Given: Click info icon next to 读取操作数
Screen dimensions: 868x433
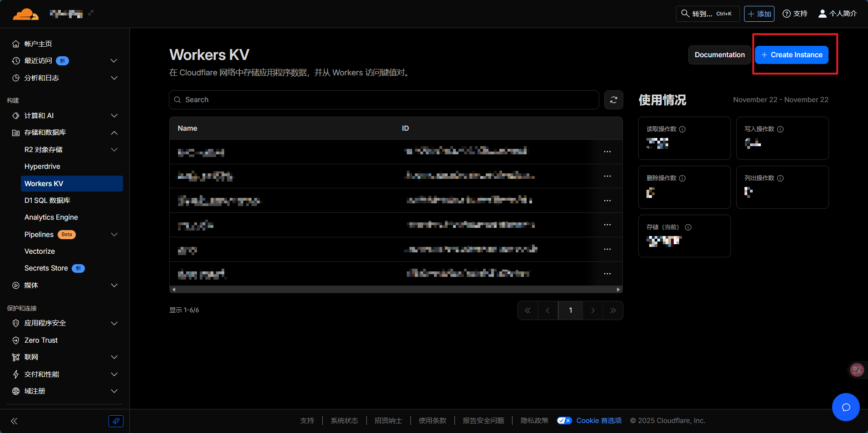Looking at the screenshot, I should pos(682,129).
